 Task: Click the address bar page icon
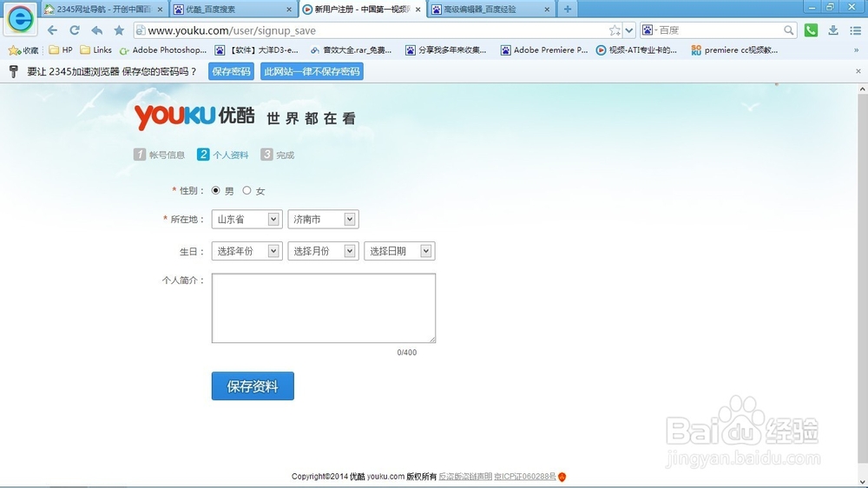pos(141,30)
